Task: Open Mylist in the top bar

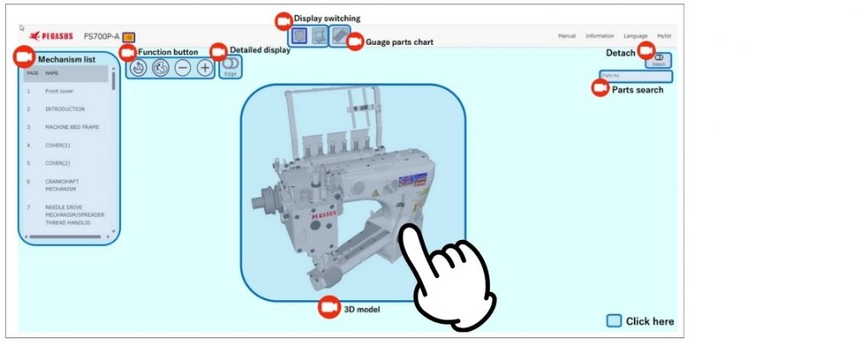Action: (x=665, y=36)
